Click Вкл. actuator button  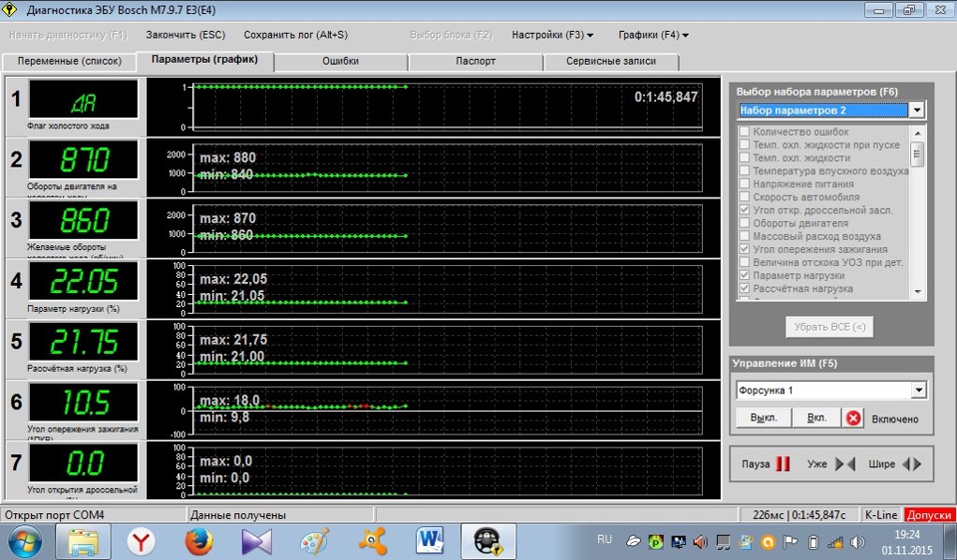pos(816,419)
